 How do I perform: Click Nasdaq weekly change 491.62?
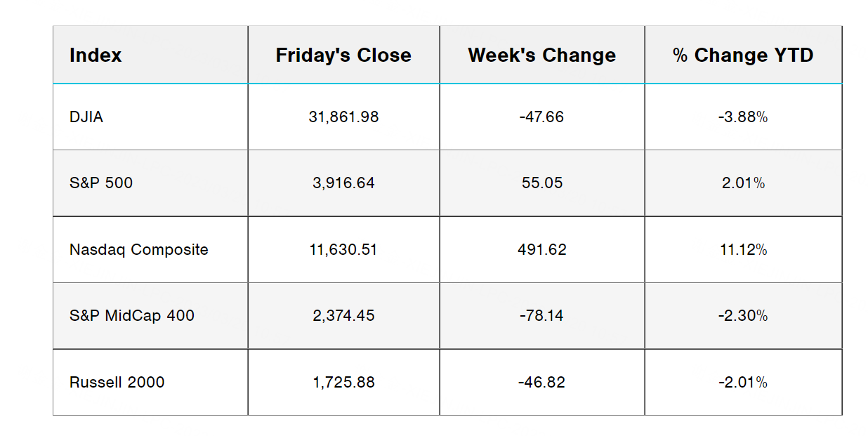tap(541, 250)
